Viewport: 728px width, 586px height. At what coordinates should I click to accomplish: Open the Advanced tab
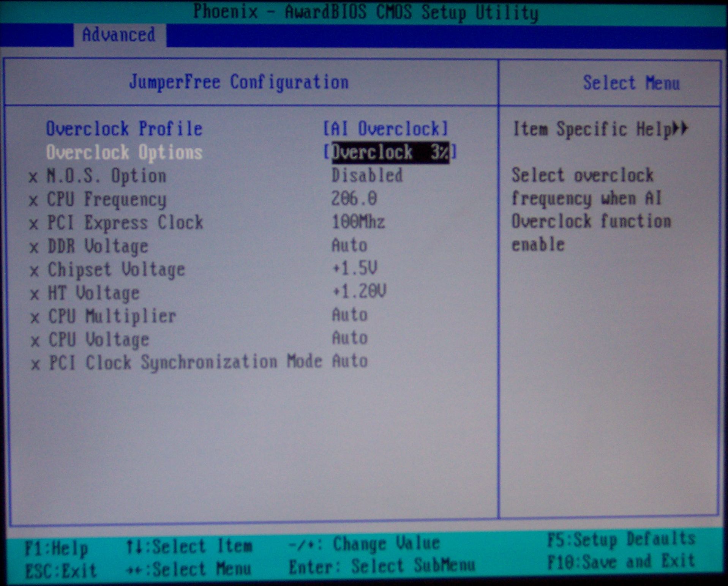[x=119, y=35]
